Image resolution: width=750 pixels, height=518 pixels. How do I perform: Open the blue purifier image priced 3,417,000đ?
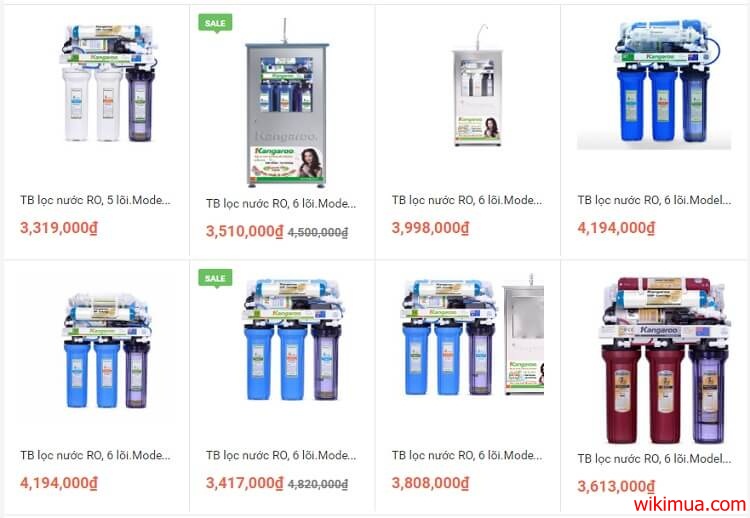293,340
